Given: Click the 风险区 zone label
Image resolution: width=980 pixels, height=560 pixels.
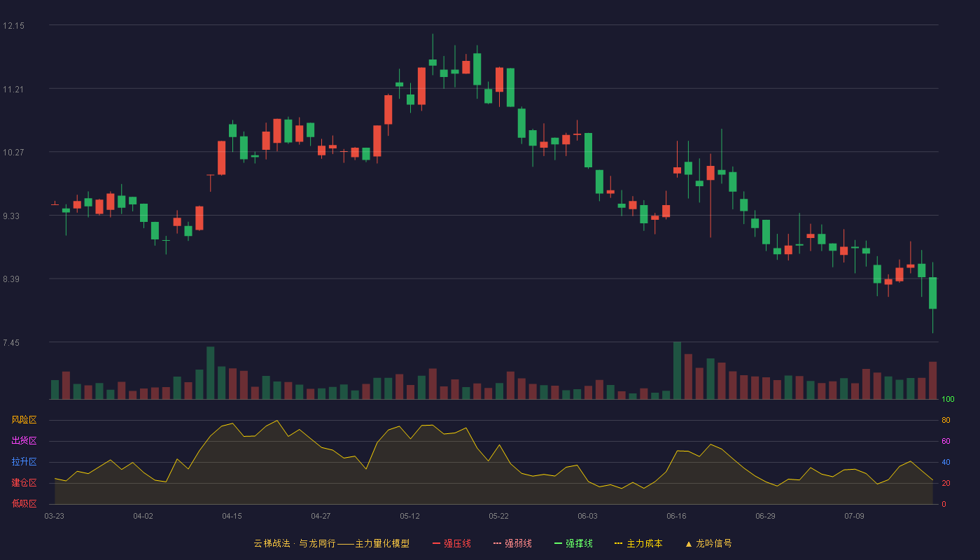Looking at the screenshot, I should click(24, 420).
